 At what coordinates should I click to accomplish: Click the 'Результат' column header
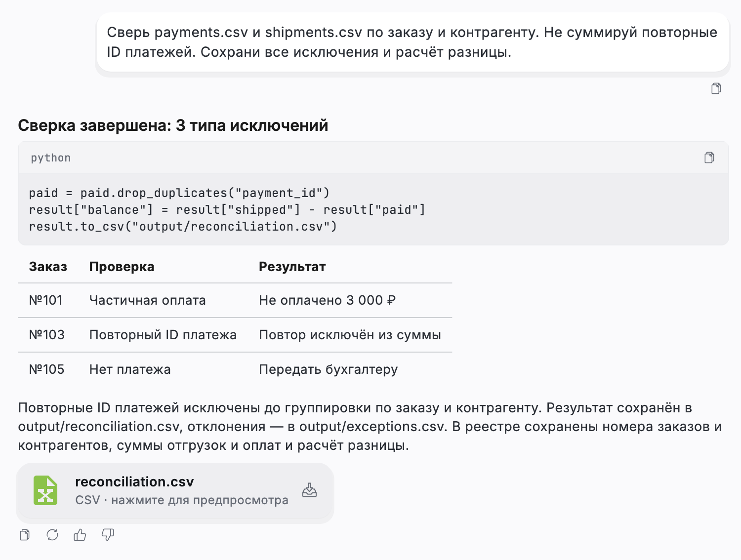(292, 267)
